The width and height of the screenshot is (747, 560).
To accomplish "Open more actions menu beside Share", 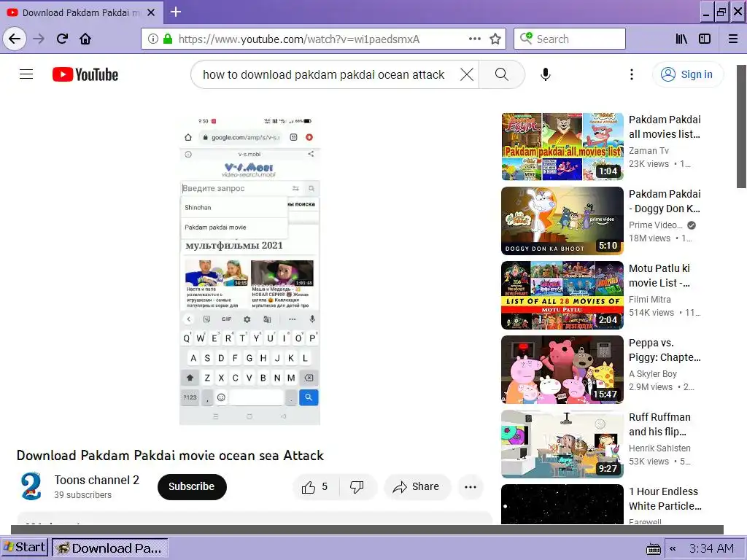I will (x=471, y=486).
